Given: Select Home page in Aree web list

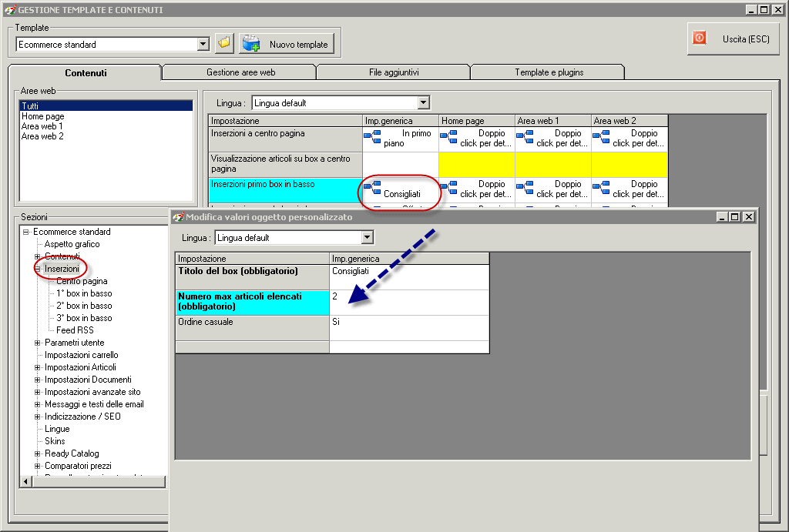Looking at the screenshot, I should [43, 116].
